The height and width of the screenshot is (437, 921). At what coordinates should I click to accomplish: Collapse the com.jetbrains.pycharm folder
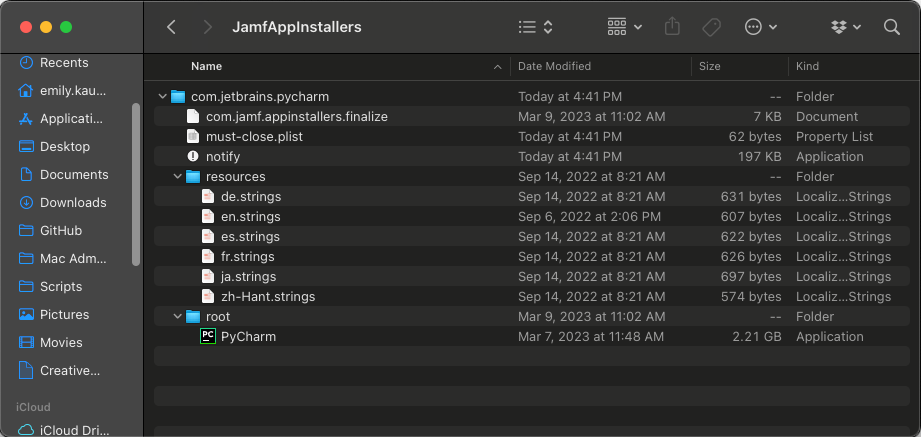tap(163, 96)
